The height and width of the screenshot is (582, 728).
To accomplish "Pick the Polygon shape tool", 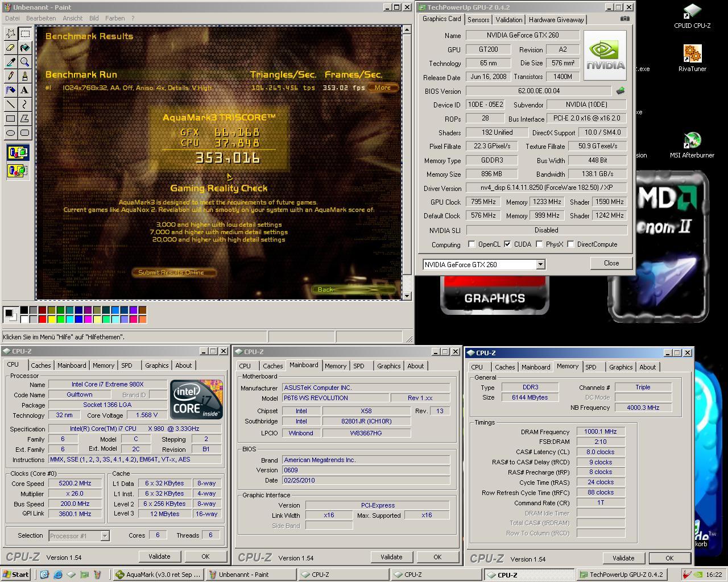I will pyautogui.click(x=25, y=119).
